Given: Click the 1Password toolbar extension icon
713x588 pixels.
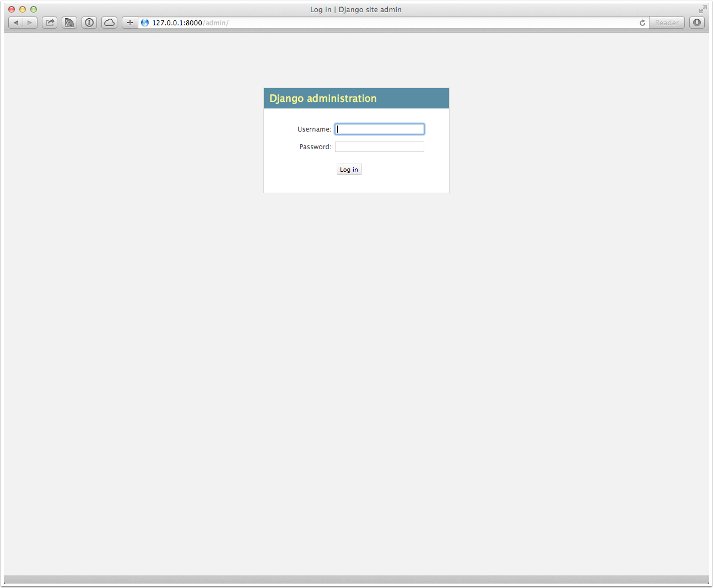Looking at the screenshot, I should (x=89, y=23).
